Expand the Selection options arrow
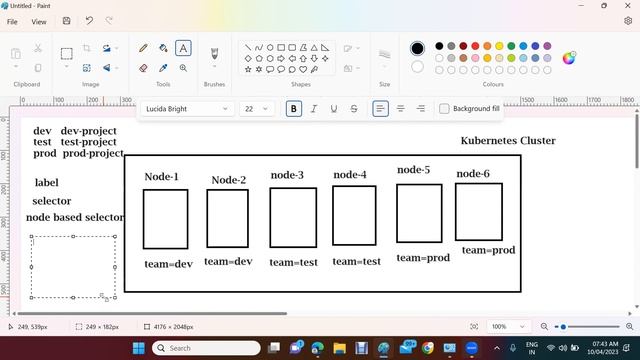Screen dimensions: 640x360 coord(67,67)
